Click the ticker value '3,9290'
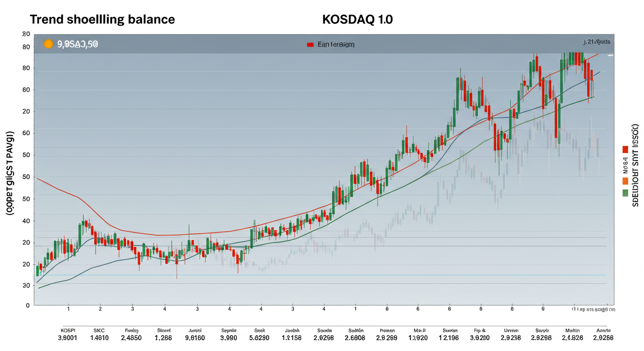This screenshot has height=351, width=644. [480, 339]
